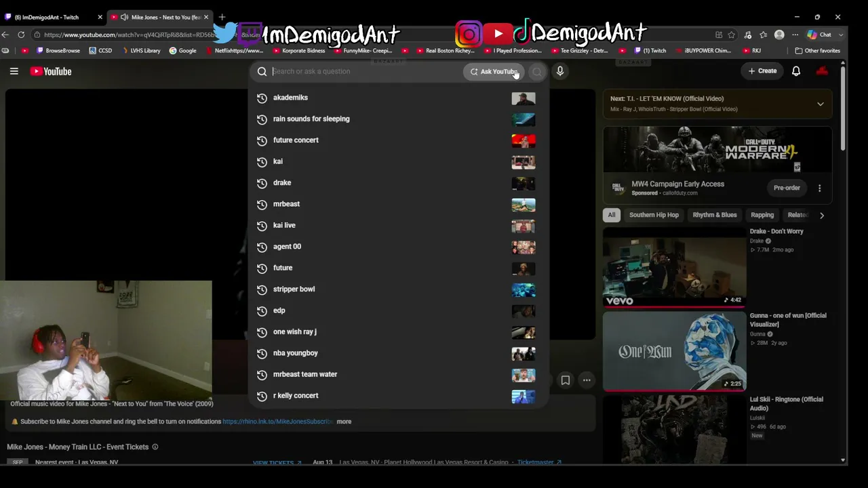
Task: Open the browser 'Settings and more' ellipsis
Action: [795, 35]
